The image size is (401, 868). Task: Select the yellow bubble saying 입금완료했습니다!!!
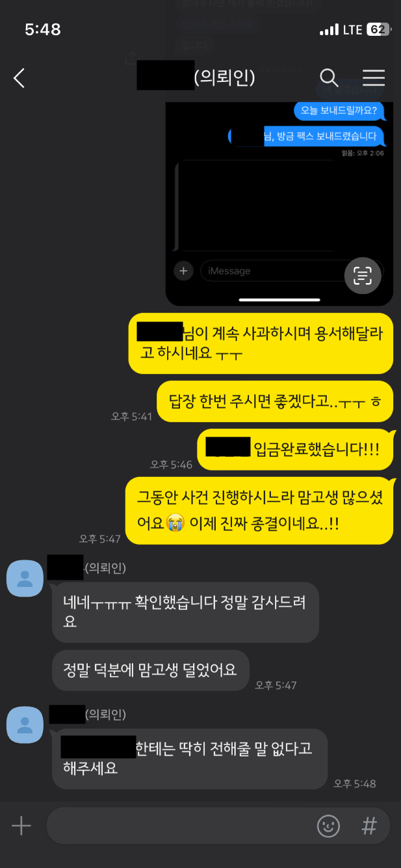pyautogui.click(x=295, y=449)
